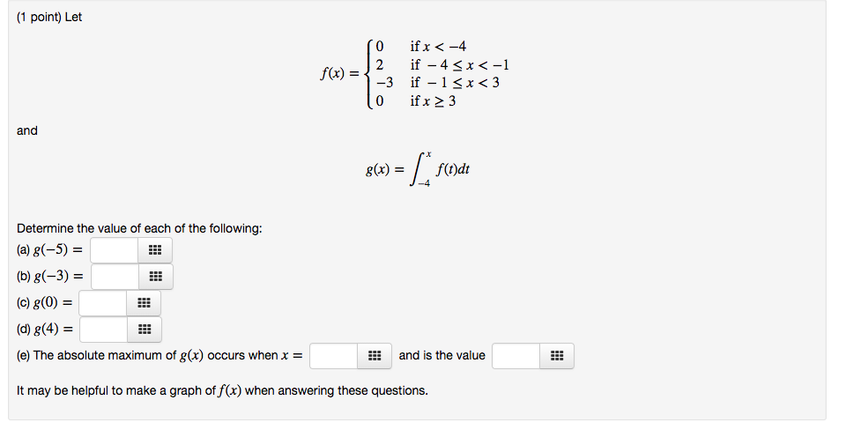Open equation editor icon for g(4) answer

click(x=145, y=330)
